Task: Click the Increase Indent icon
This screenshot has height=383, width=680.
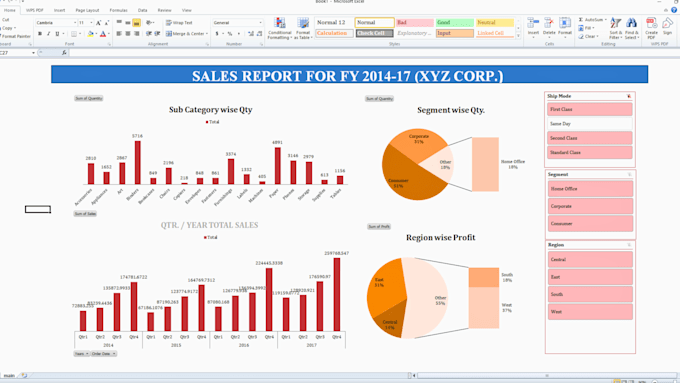Action: (157, 33)
